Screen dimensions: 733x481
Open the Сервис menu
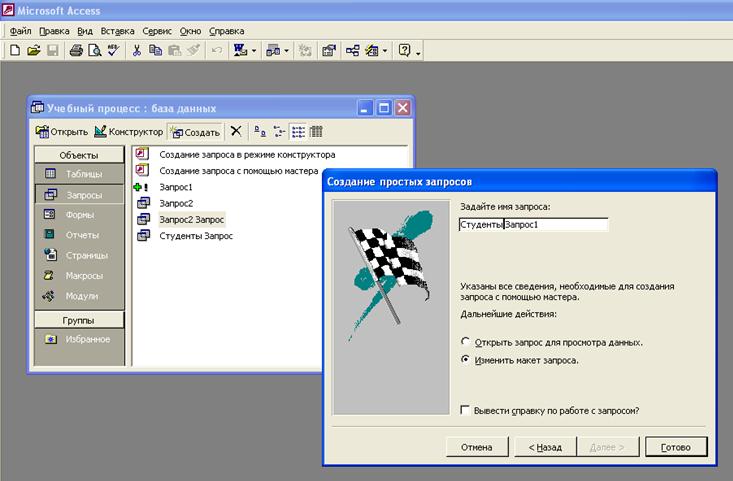(x=157, y=31)
